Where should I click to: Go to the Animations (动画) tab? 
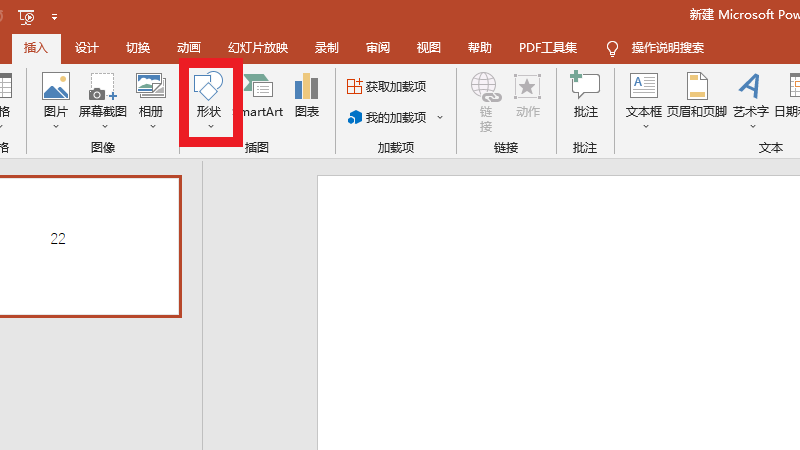click(189, 48)
